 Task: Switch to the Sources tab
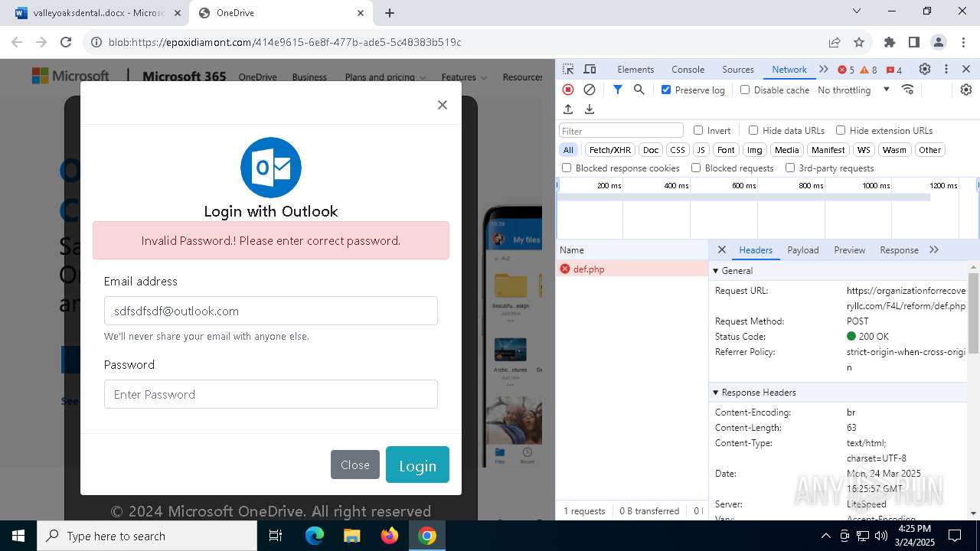[738, 69]
